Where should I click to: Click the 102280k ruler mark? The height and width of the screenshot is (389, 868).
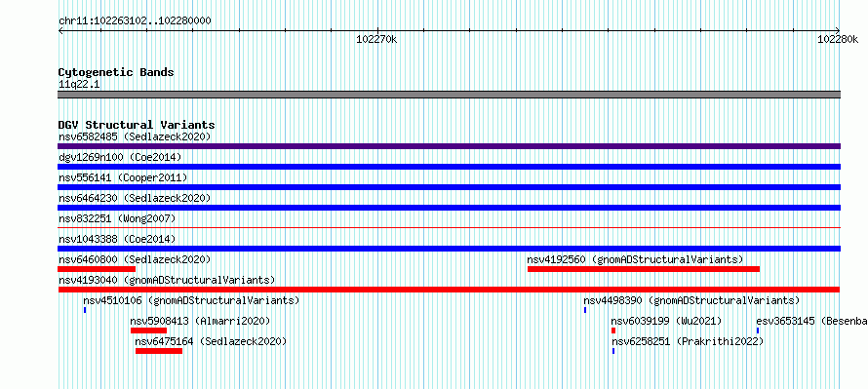[838, 39]
